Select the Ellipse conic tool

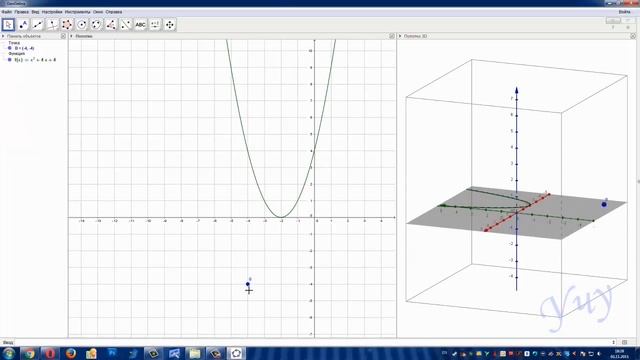pos(96,25)
